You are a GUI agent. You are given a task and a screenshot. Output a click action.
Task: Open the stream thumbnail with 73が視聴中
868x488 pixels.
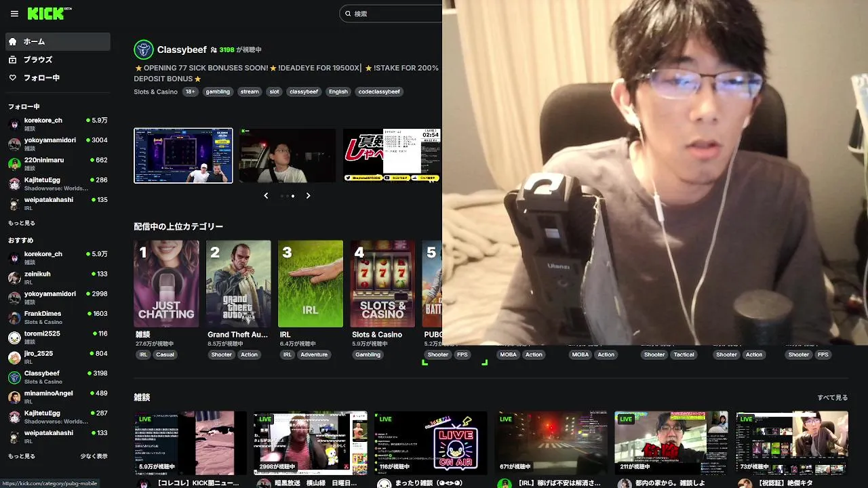point(791,443)
